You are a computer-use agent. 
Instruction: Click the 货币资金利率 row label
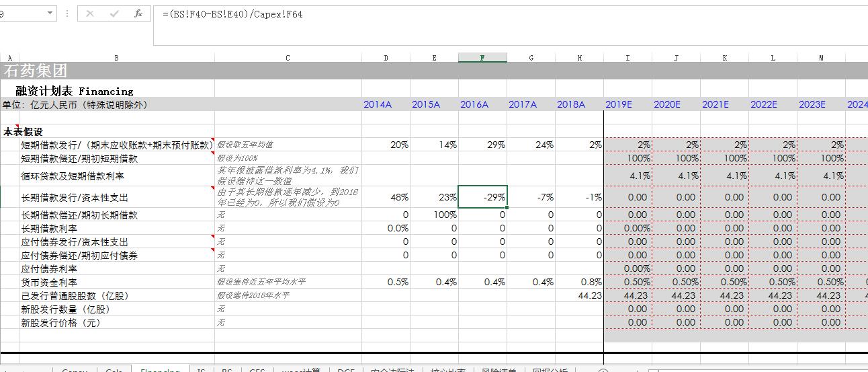tap(49, 283)
